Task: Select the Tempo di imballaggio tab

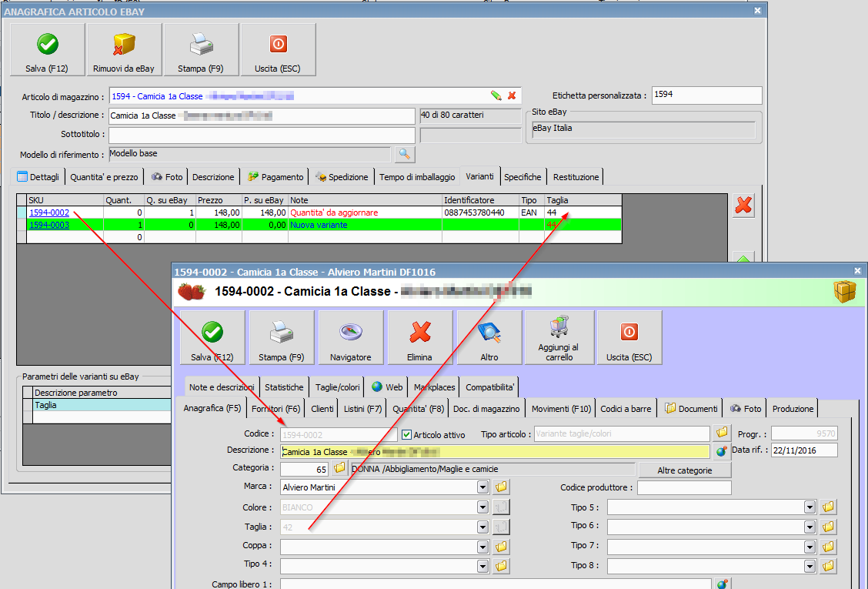Action: tap(417, 177)
